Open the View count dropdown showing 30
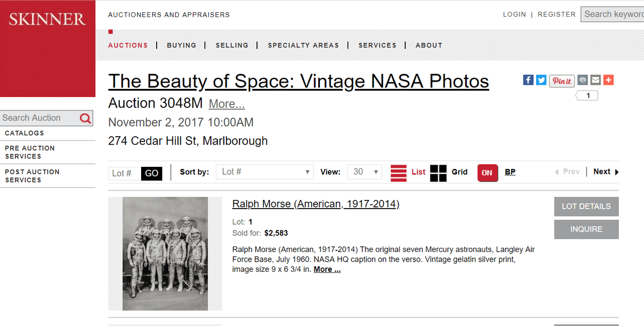Viewport: 644px width, 326px height. (x=364, y=172)
